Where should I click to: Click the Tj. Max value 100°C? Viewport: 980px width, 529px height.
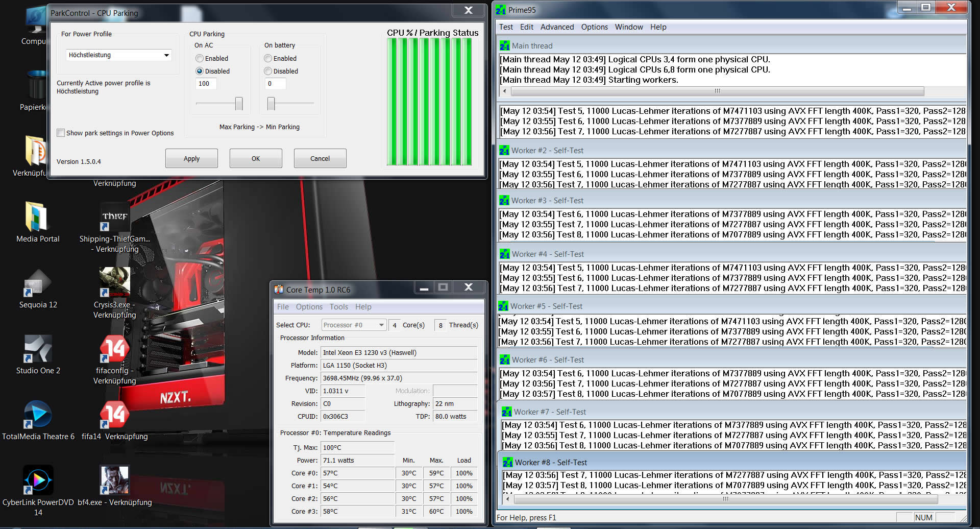point(358,448)
